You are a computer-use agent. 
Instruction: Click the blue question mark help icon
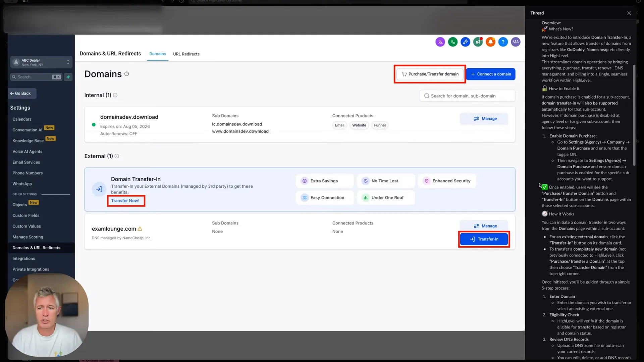click(503, 42)
